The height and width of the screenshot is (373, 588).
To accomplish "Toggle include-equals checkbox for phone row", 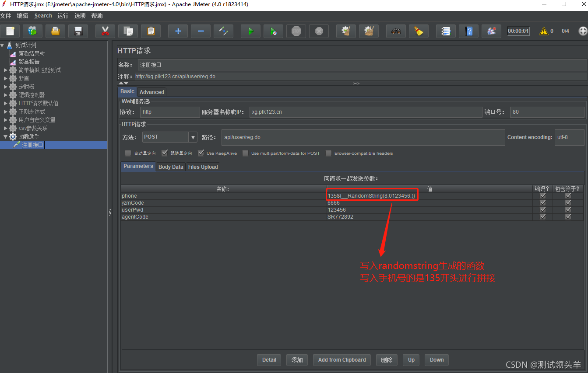I will pos(568,196).
